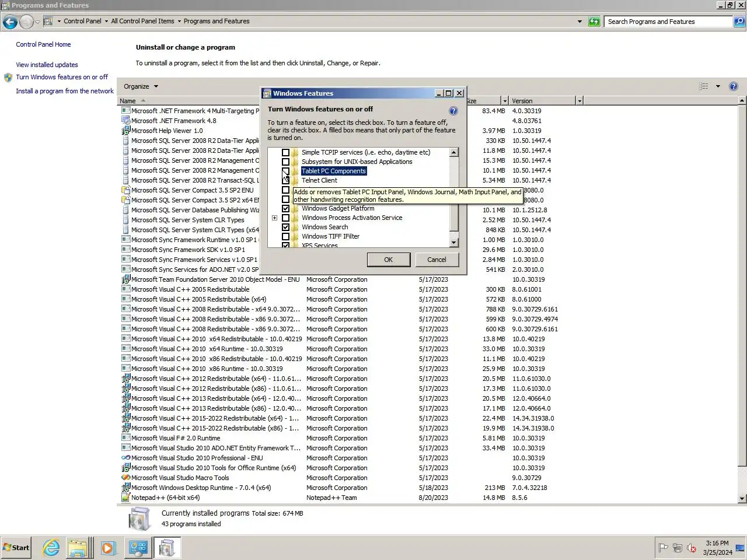Click the clock showing 3:16 PM
747x560 pixels.
717,543
